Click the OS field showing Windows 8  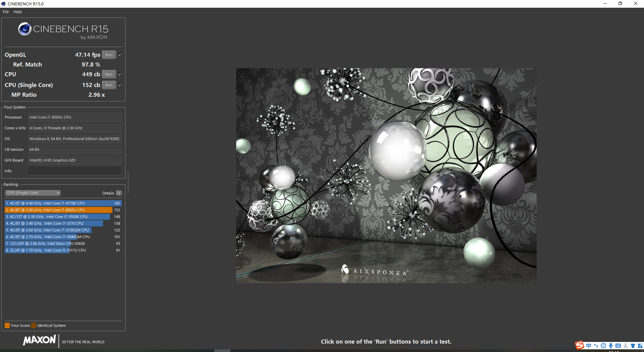(x=74, y=139)
